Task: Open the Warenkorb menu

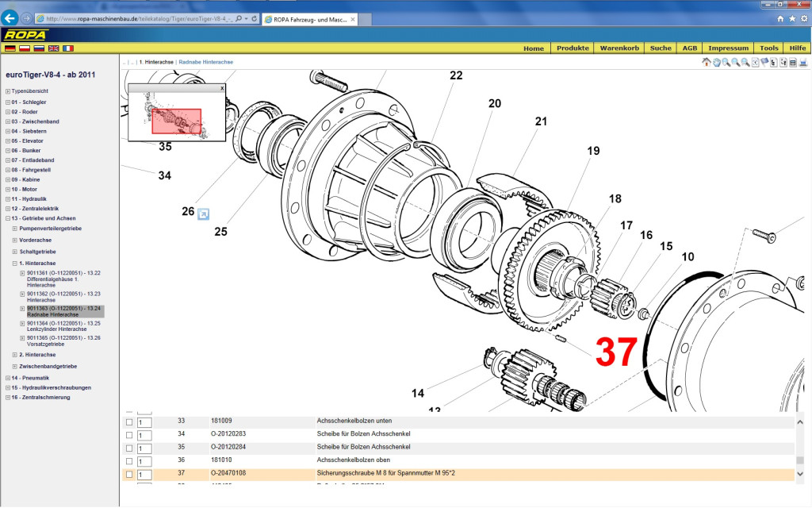Action: point(619,48)
